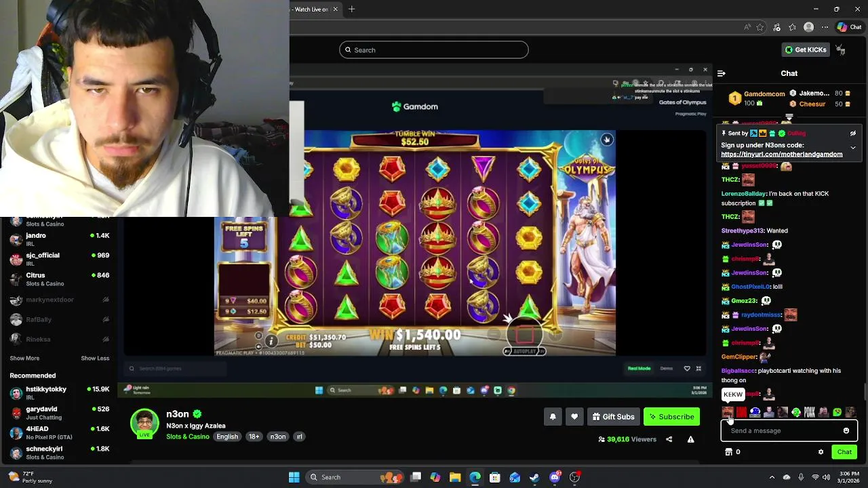Image resolution: width=868 pixels, height=488 pixels.
Task: Click the 18+ tag
Action: [254, 436]
